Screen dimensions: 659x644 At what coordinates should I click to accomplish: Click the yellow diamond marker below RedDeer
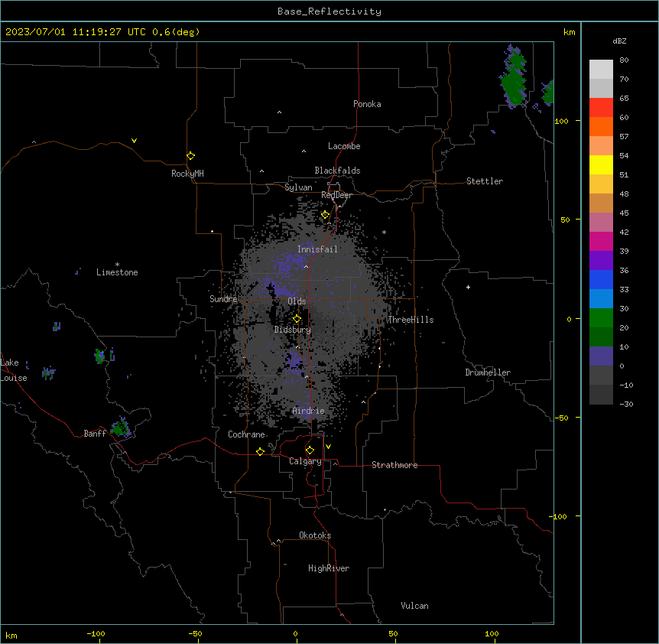326,215
